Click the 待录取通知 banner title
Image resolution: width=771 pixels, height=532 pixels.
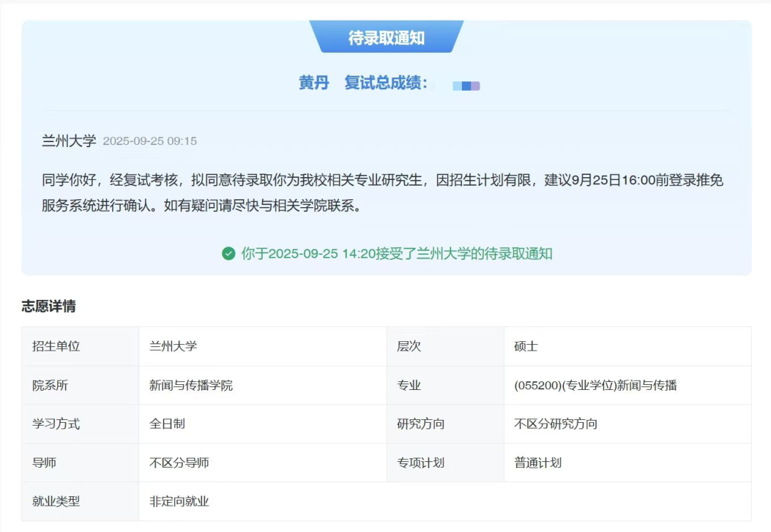pyautogui.click(x=386, y=39)
